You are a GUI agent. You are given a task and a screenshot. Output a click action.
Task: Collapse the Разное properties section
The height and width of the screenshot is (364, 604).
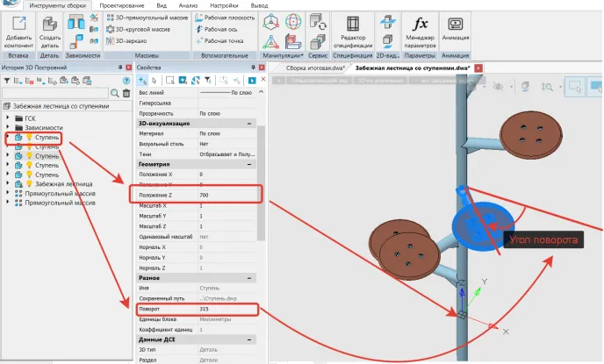click(249, 278)
